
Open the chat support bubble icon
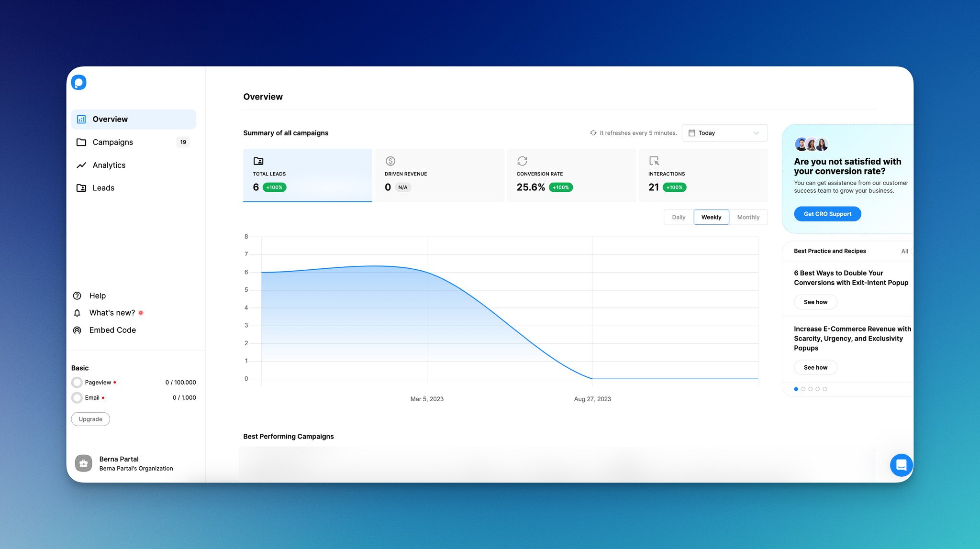tap(901, 465)
